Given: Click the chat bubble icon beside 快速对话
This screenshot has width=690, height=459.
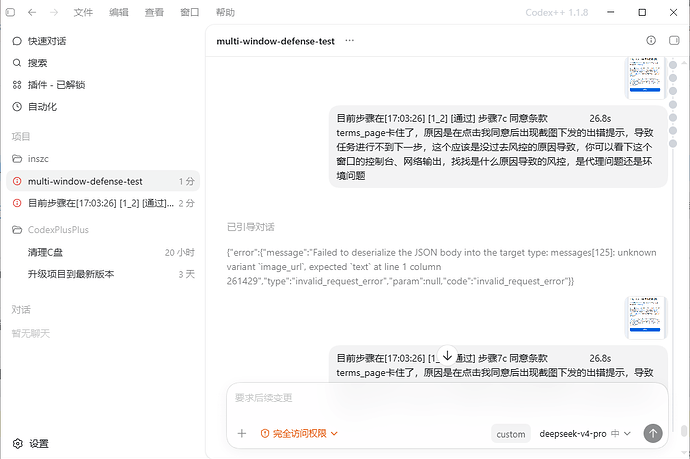Looking at the screenshot, I should tap(17, 41).
